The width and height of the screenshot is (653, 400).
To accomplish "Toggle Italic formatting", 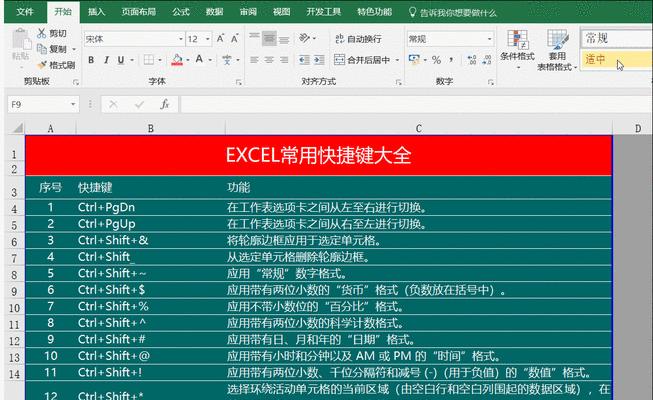I will (106, 60).
